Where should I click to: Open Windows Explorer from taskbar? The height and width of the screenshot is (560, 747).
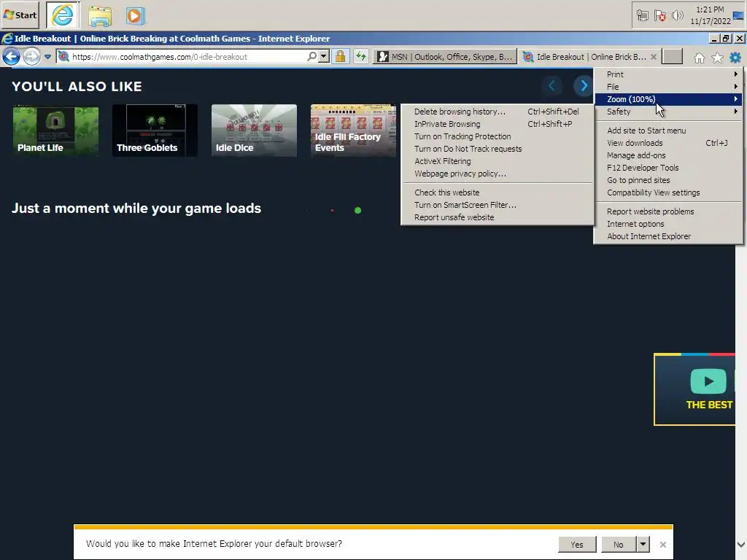[x=99, y=16]
